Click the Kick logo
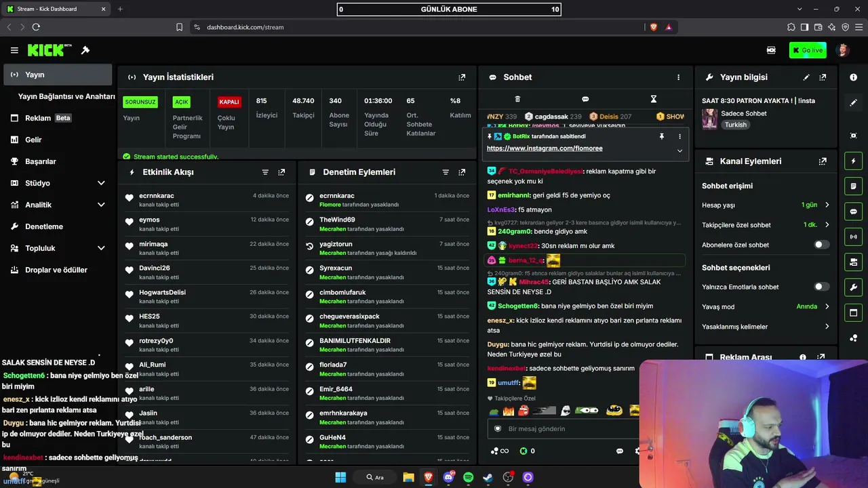This screenshot has width=868, height=488. pos(50,50)
